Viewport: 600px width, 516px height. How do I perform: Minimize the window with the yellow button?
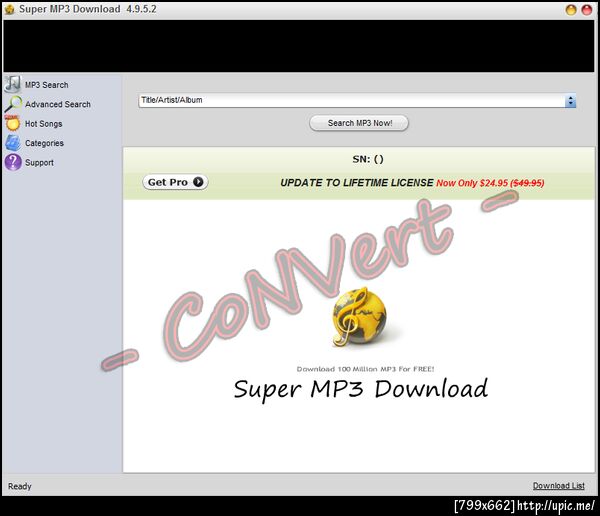571,10
